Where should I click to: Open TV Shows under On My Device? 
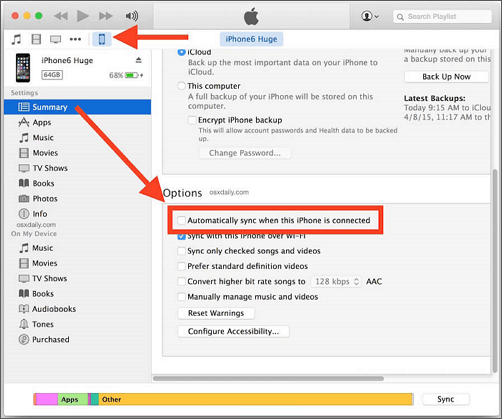[x=78, y=278]
